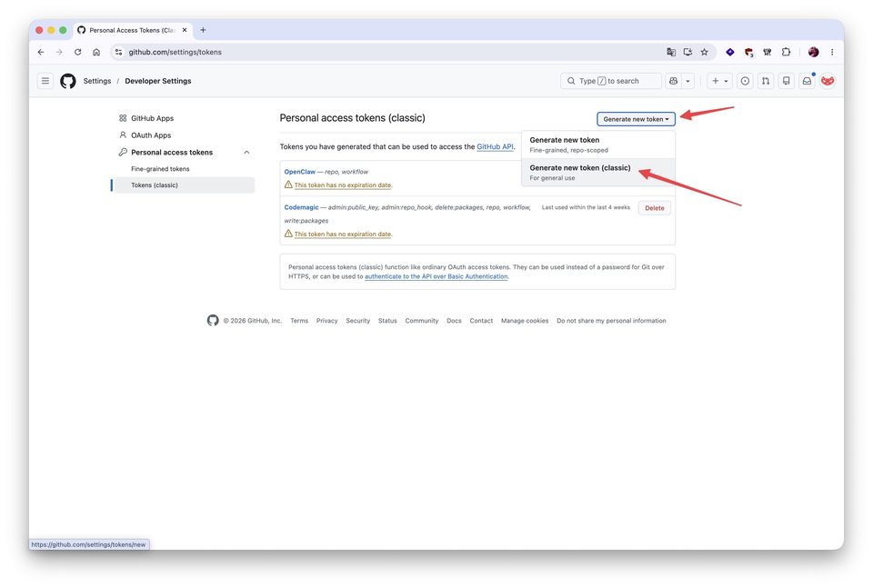Image resolution: width=873 pixels, height=588 pixels.
Task: Select Personal access tokens in the sidebar
Action: click(172, 153)
